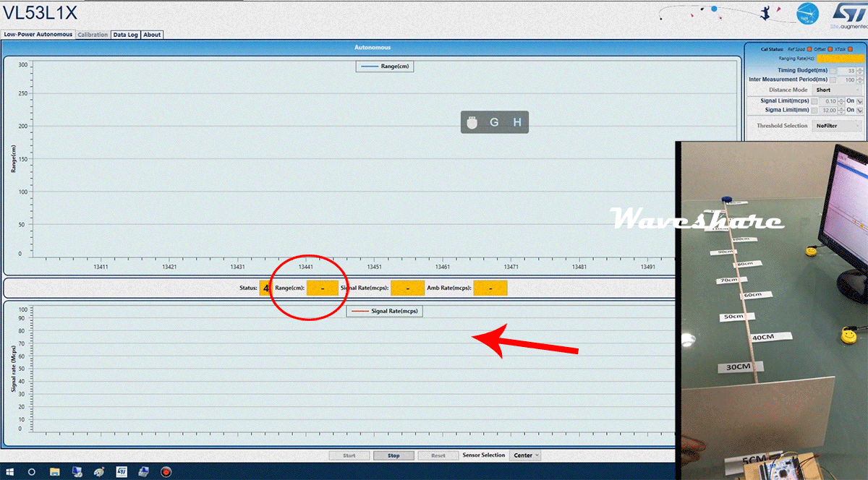Click the Timing Budget value field
The height and width of the screenshot is (480, 868).
[846, 71]
